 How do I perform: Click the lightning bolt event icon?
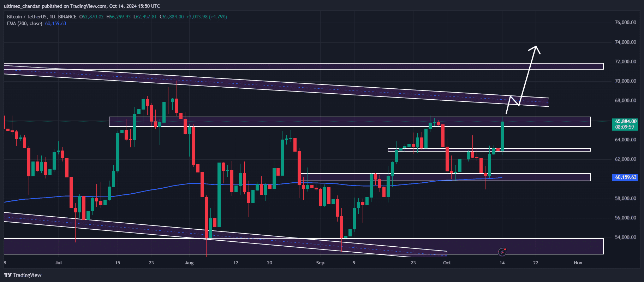(502, 252)
